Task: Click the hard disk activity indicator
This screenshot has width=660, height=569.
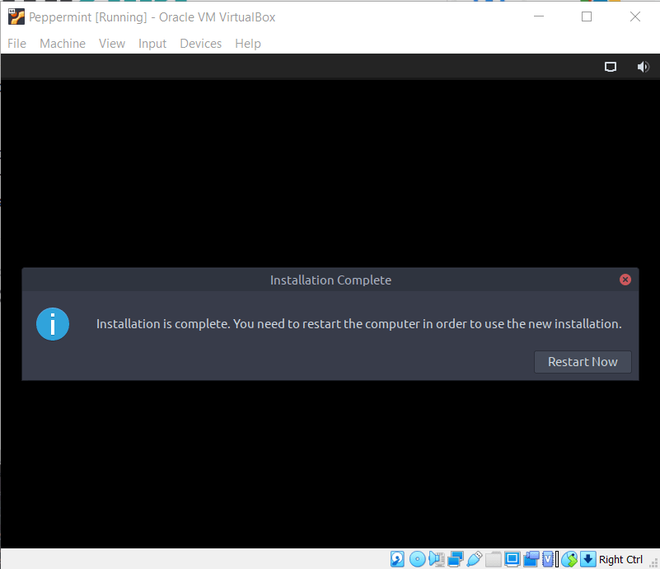Action: (397, 559)
